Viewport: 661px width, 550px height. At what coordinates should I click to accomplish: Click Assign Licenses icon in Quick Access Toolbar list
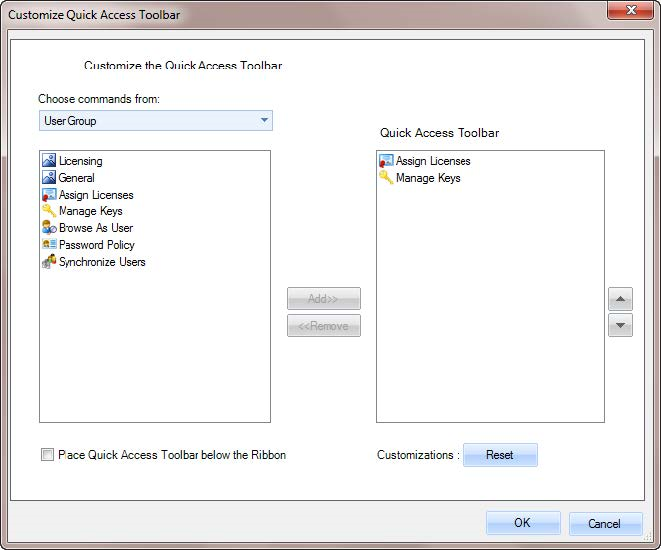point(386,161)
